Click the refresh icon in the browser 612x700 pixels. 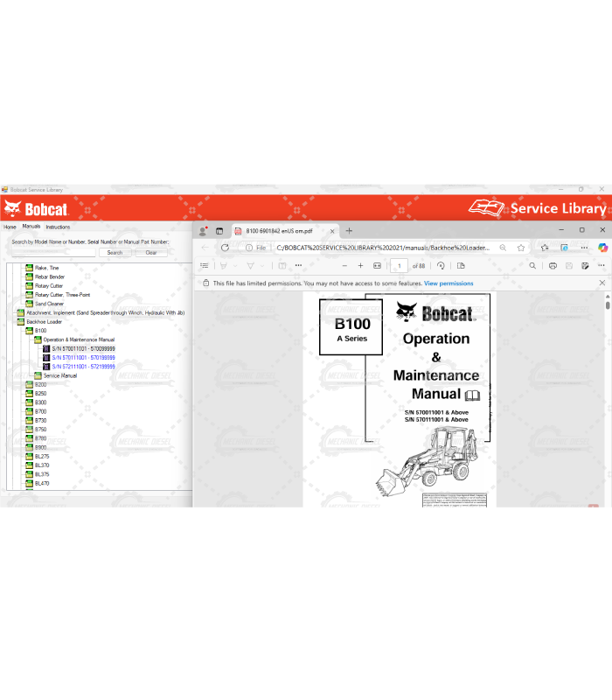[x=225, y=248]
